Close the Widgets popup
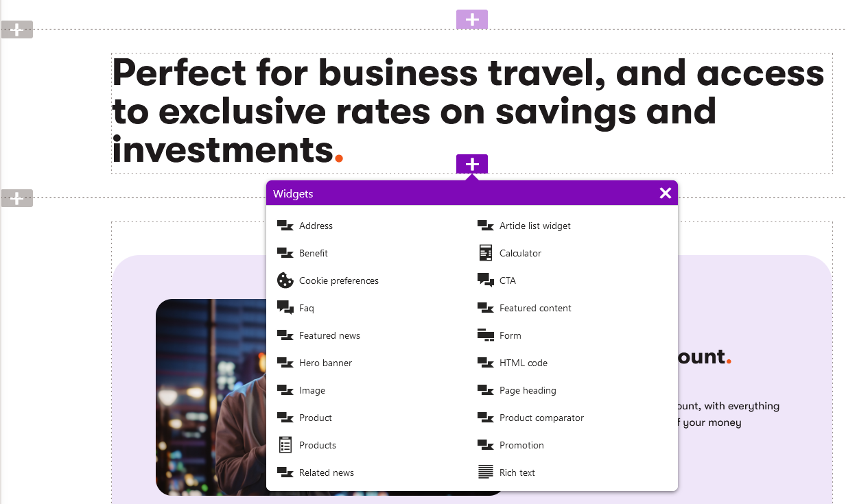This screenshot has height=504, width=846. [665, 193]
